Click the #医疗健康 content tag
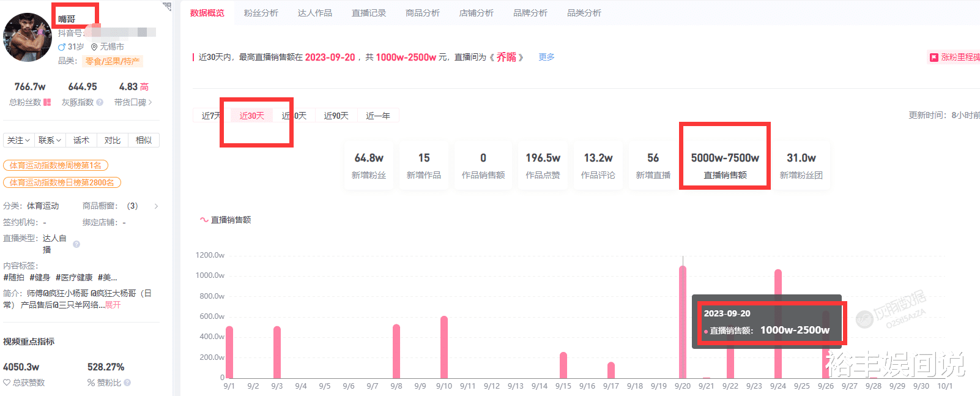This screenshot has width=980, height=396. (74, 277)
